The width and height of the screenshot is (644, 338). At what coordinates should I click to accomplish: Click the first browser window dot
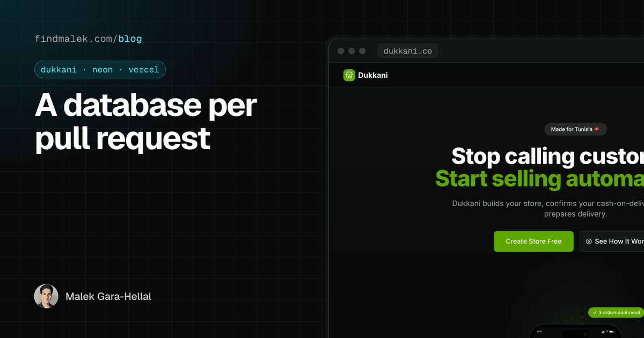(341, 51)
